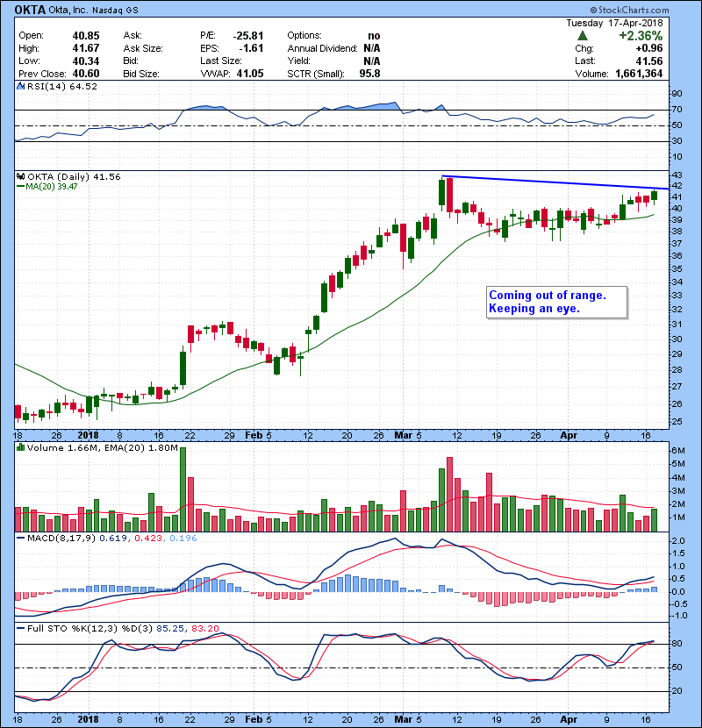Click the MACD histogram value 0.196
702x728 pixels.
coord(183,539)
